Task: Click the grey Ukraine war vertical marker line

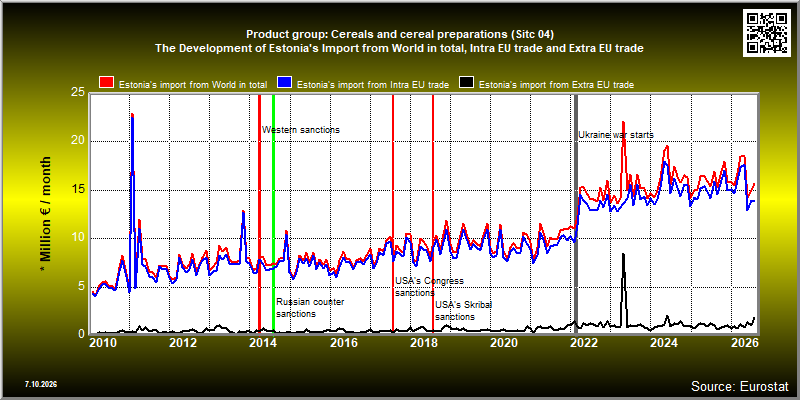Action: click(577, 212)
